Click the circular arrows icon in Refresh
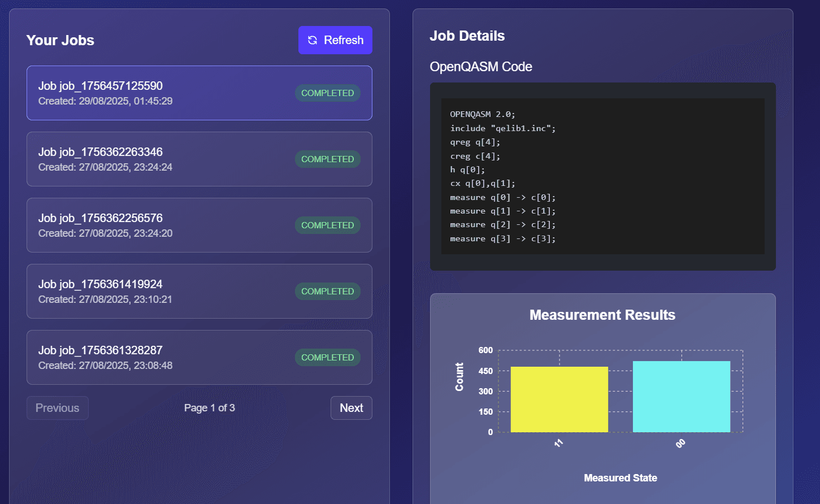This screenshot has width=820, height=504. coord(313,40)
